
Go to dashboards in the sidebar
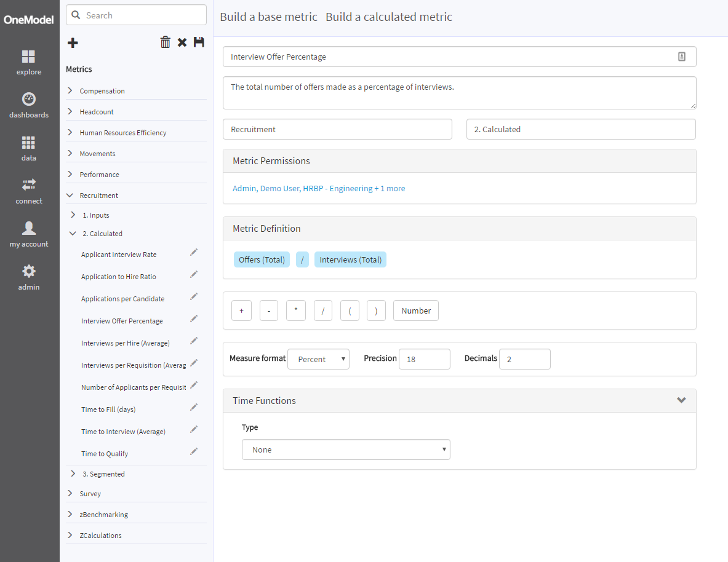pos(29,105)
